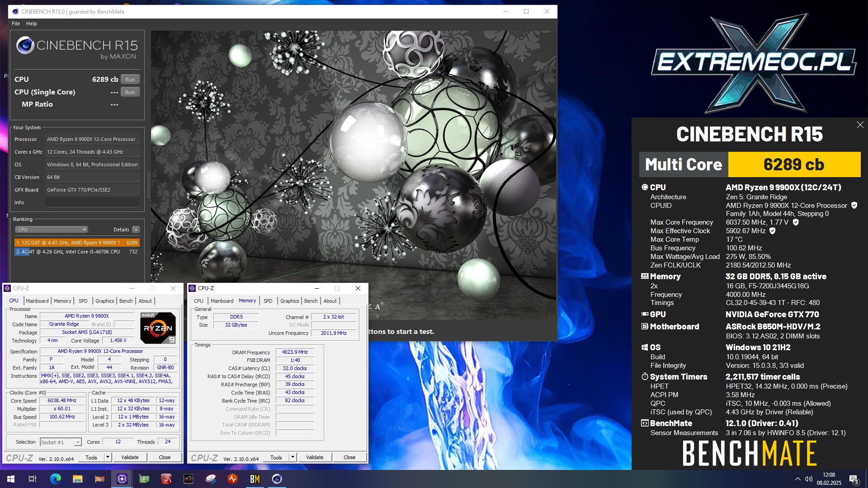Click the OS Windows logo in BenchMate
Viewport: 868px width, 488px height.
645,347
